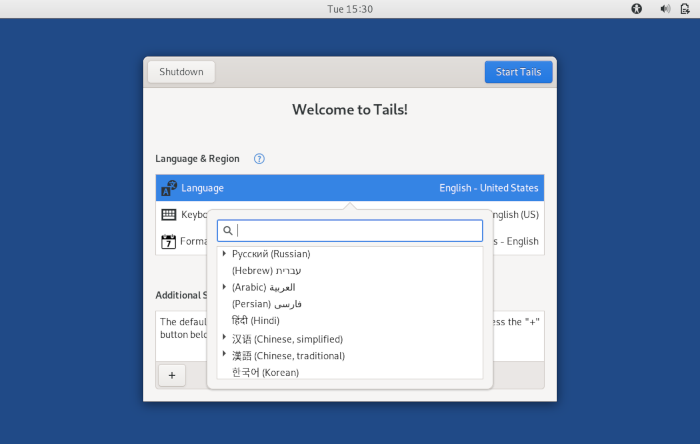
Task: Expand Chinese traditional language variants
Action: coord(224,355)
